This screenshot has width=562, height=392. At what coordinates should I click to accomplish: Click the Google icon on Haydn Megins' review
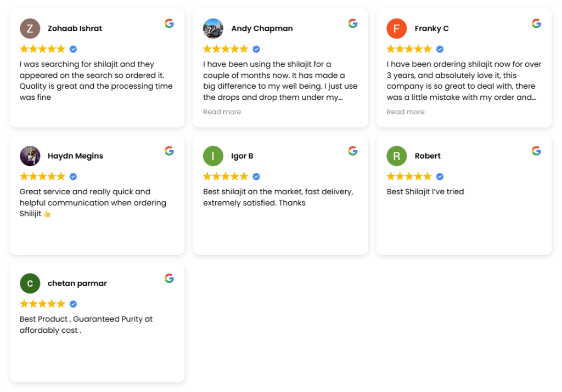tap(169, 151)
